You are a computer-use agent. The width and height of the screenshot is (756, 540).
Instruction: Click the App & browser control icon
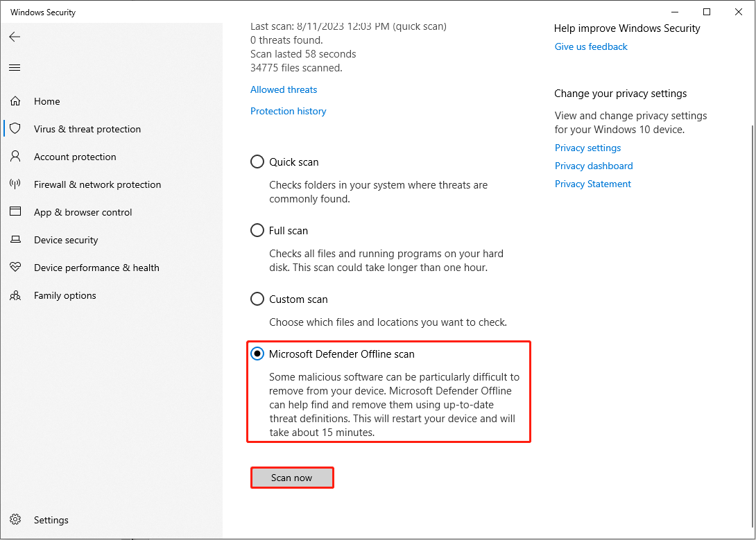[x=15, y=212]
